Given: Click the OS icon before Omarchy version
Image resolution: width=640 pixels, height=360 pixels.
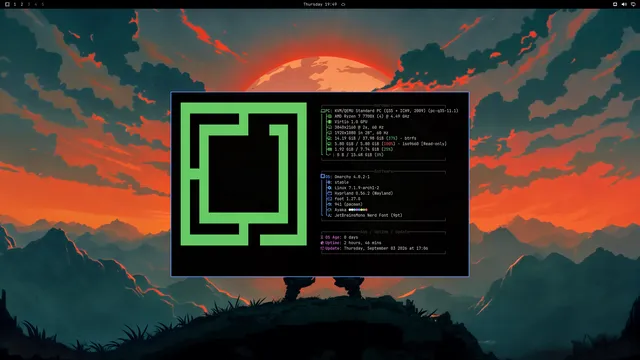Looking at the screenshot, I should pyautogui.click(x=323, y=177).
